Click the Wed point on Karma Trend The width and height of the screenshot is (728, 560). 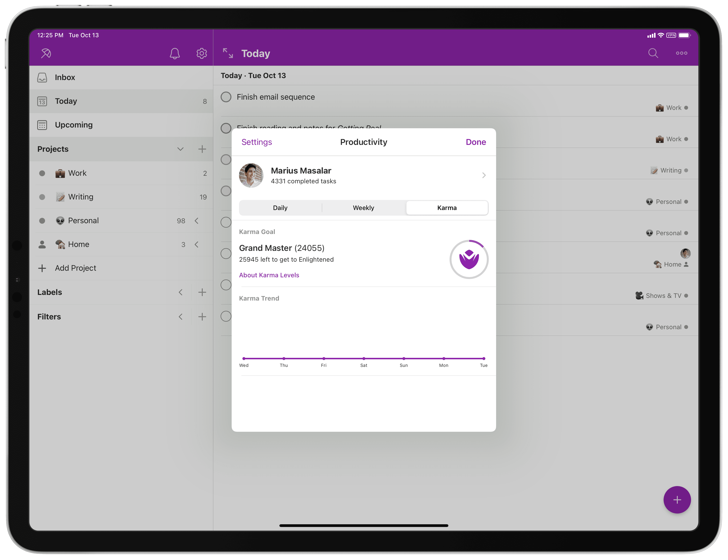(x=244, y=359)
